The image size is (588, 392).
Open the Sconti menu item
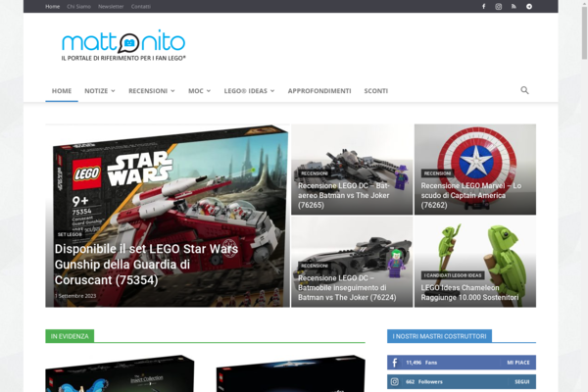pyautogui.click(x=375, y=90)
